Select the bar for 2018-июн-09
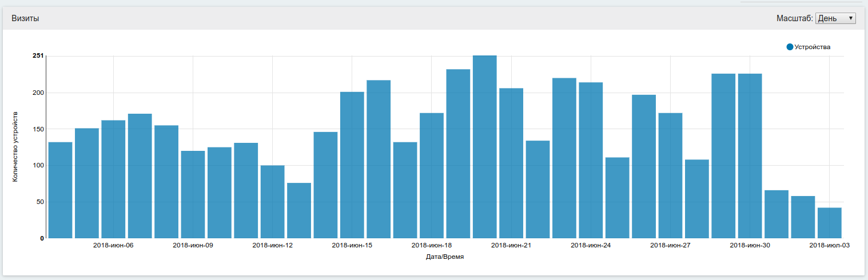Image resolution: width=868 pixels, height=280 pixels. pyautogui.click(x=193, y=194)
